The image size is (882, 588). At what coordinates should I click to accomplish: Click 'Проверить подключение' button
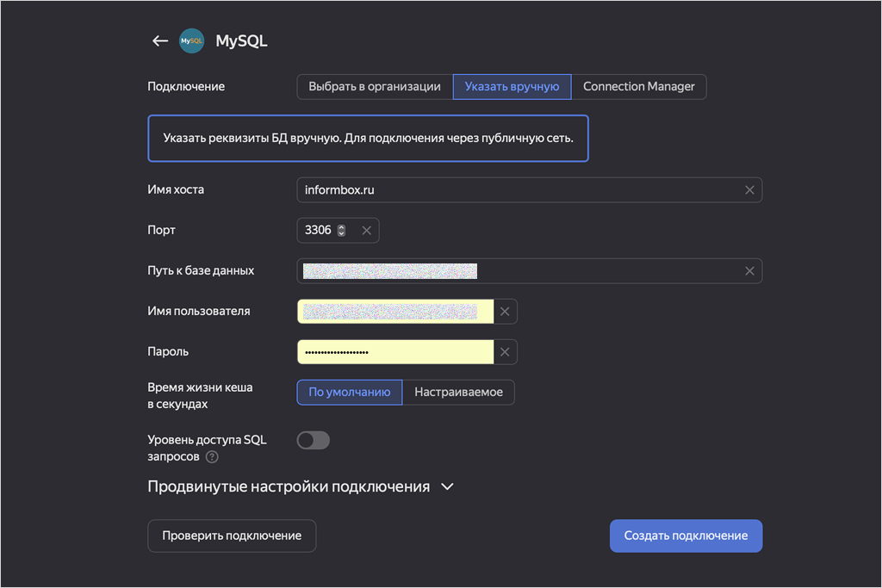click(232, 535)
